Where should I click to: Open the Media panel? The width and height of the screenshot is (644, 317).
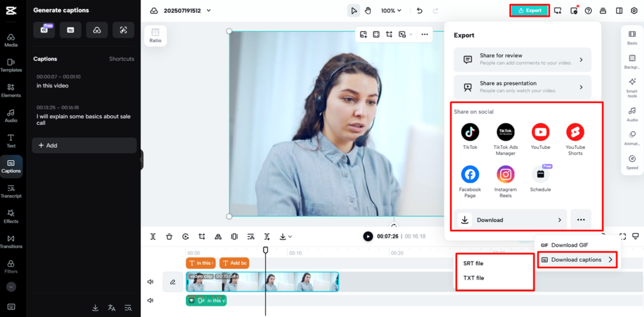point(11,40)
